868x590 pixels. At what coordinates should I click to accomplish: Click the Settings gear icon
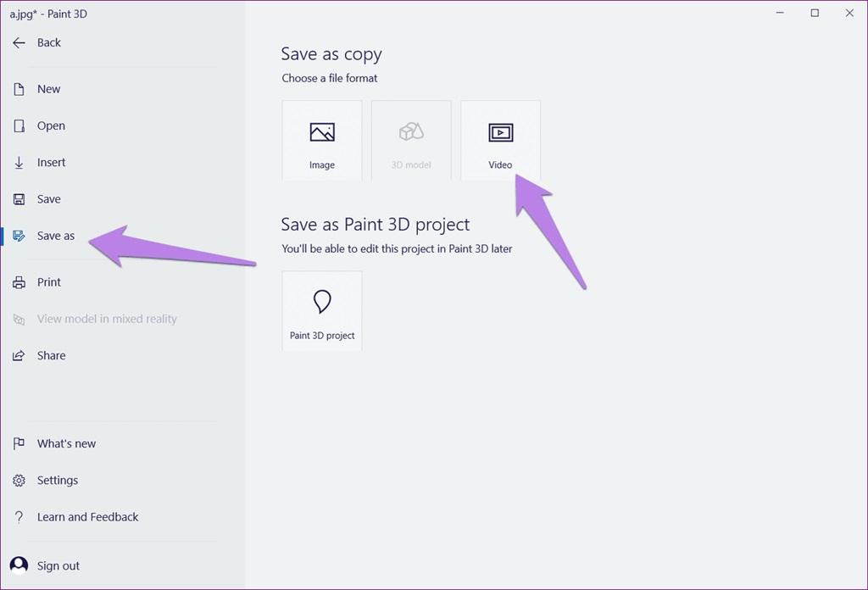coord(19,481)
